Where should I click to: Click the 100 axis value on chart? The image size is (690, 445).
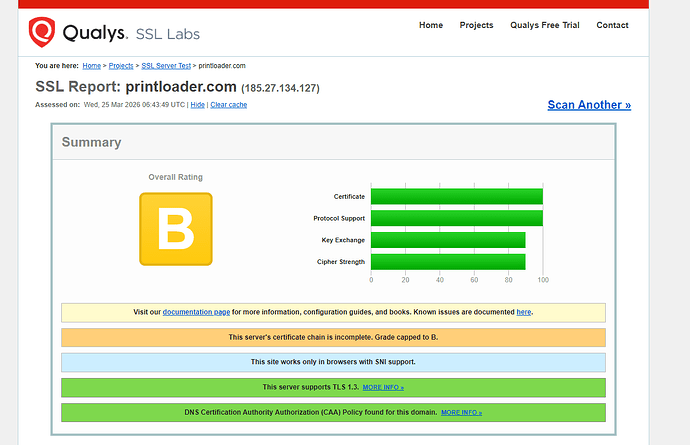tap(543, 280)
